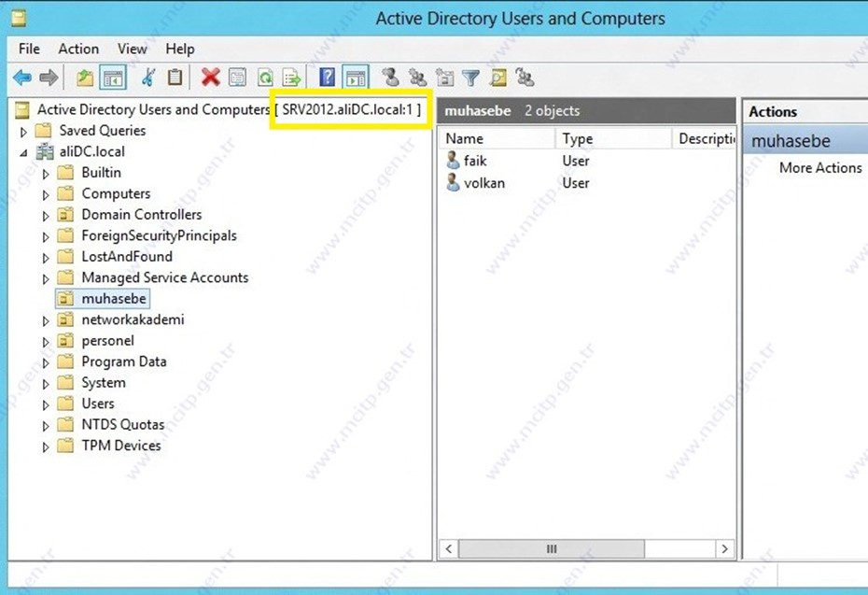This screenshot has height=595, width=868.
Task: Click the Back arrow toolbar icon
Action: tap(22, 78)
